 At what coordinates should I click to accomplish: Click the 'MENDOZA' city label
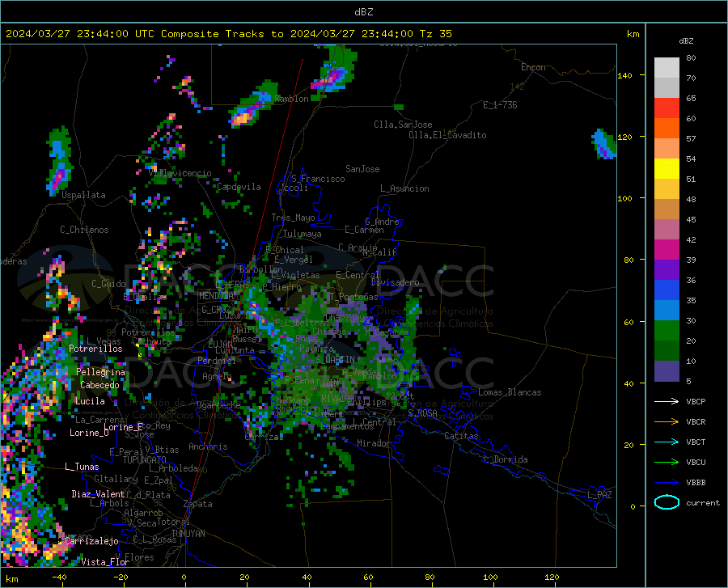coord(216,295)
